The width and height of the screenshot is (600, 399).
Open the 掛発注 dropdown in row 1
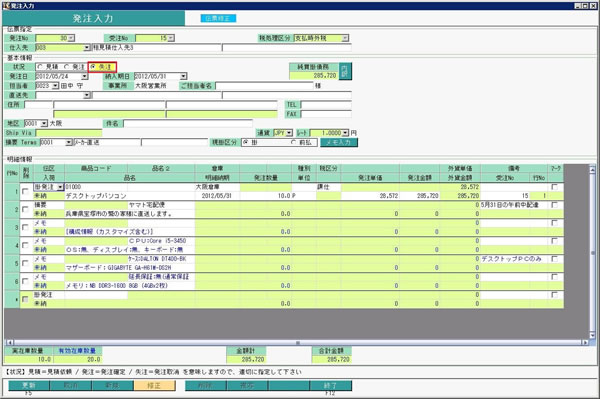tap(60, 187)
